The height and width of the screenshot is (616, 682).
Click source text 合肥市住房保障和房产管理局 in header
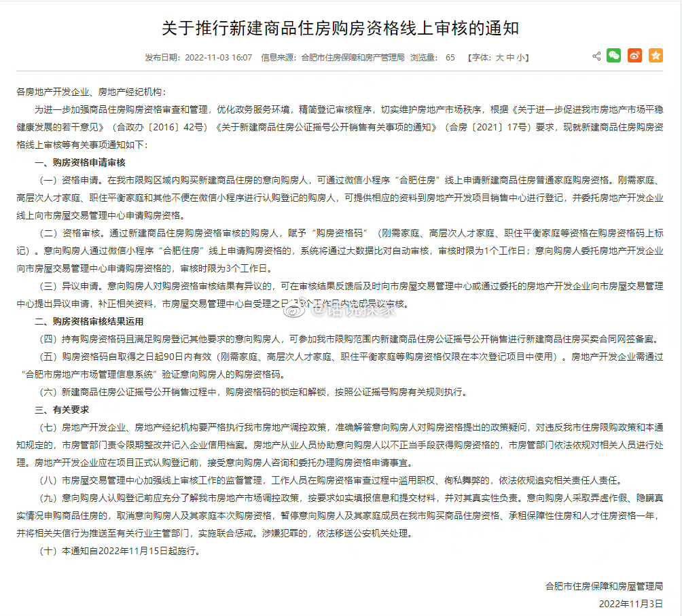click(x=353, y=57)
